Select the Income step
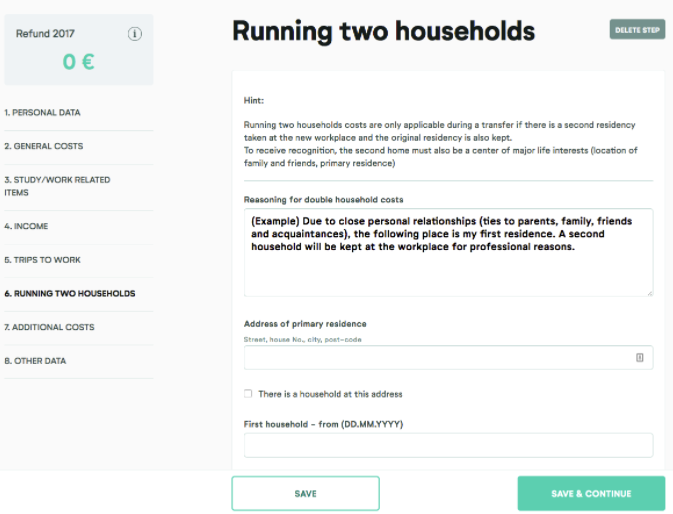Viewport: 673px width, 514px height. coord(26,226)
